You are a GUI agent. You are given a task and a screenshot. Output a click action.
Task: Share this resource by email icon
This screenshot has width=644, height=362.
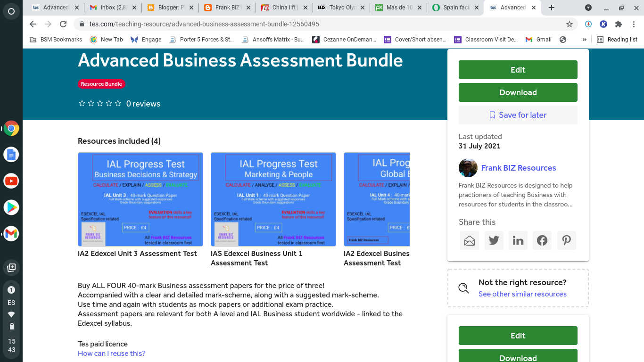[470, 240]
